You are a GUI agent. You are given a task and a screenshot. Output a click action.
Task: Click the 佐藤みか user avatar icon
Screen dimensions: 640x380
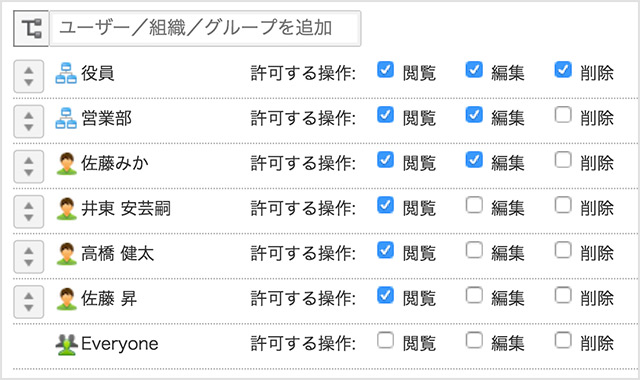click(66, 163)
